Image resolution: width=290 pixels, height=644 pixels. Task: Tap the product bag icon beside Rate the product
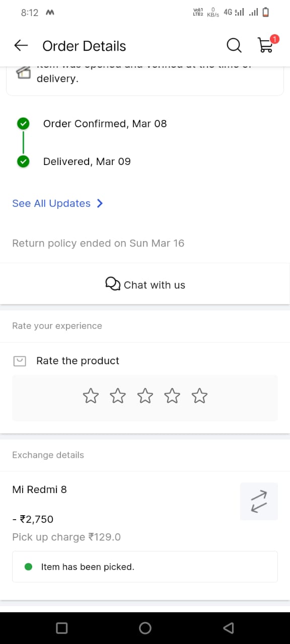coord(19,361)
